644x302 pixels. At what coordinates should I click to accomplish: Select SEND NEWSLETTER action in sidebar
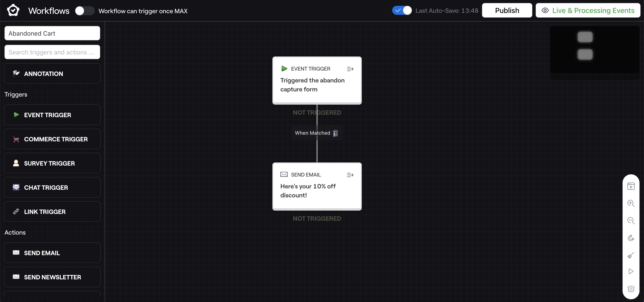[x=52, y=277]
